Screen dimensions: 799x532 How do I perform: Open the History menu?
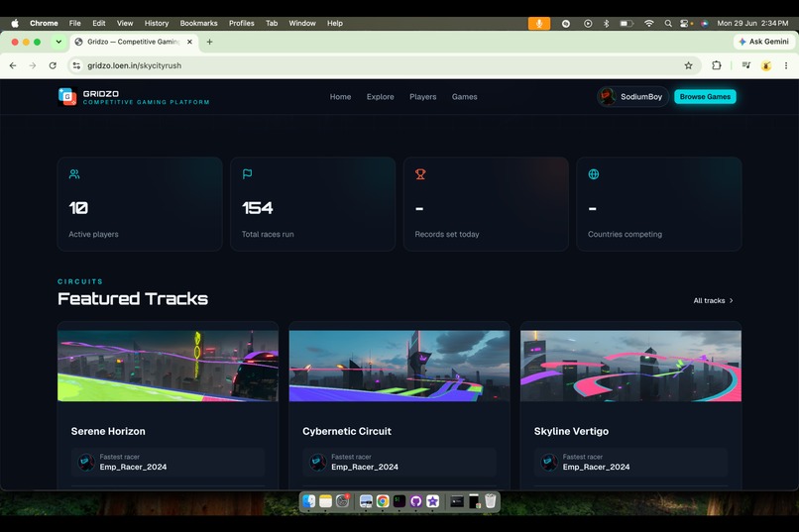point(157,24)
